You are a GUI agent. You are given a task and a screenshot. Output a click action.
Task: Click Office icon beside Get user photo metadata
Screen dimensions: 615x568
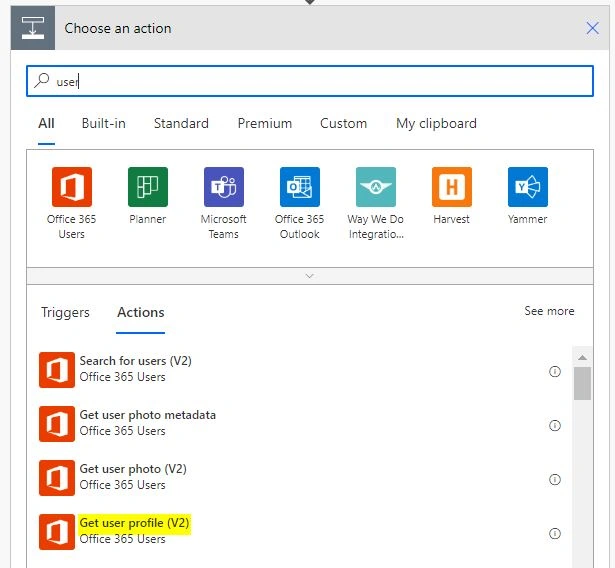[x=57, y=424]
